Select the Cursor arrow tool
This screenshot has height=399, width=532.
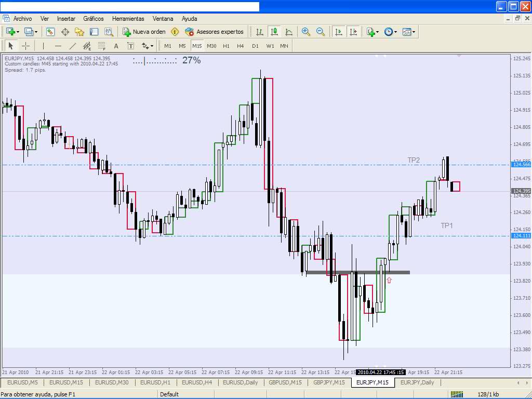[x=11, y=46]
